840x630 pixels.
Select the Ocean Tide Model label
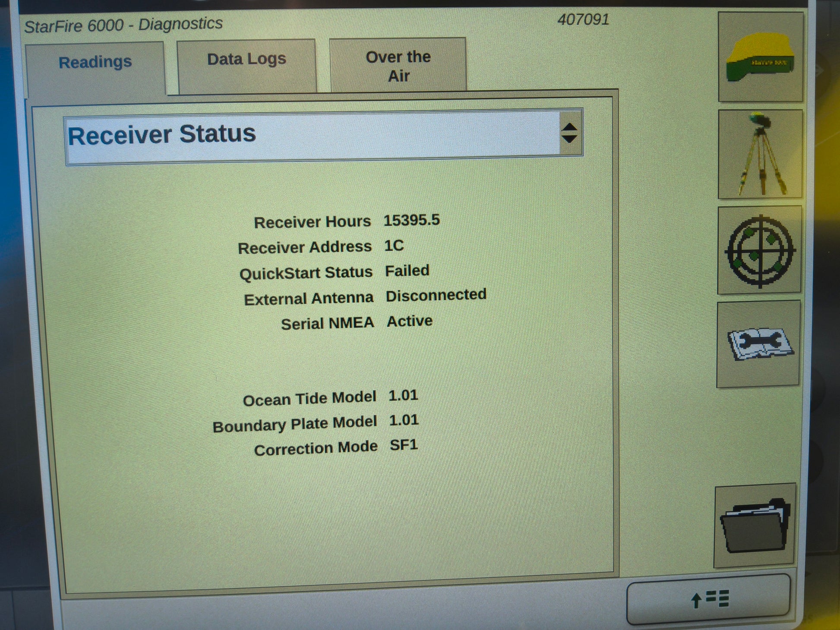coord(309,399)
